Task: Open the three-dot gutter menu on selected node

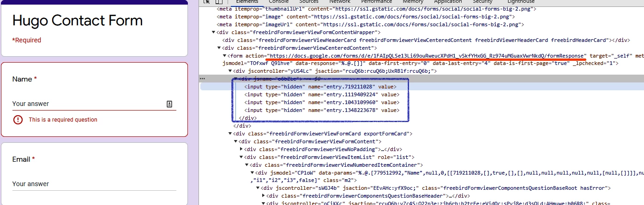Action: click(x=202, y=79)
